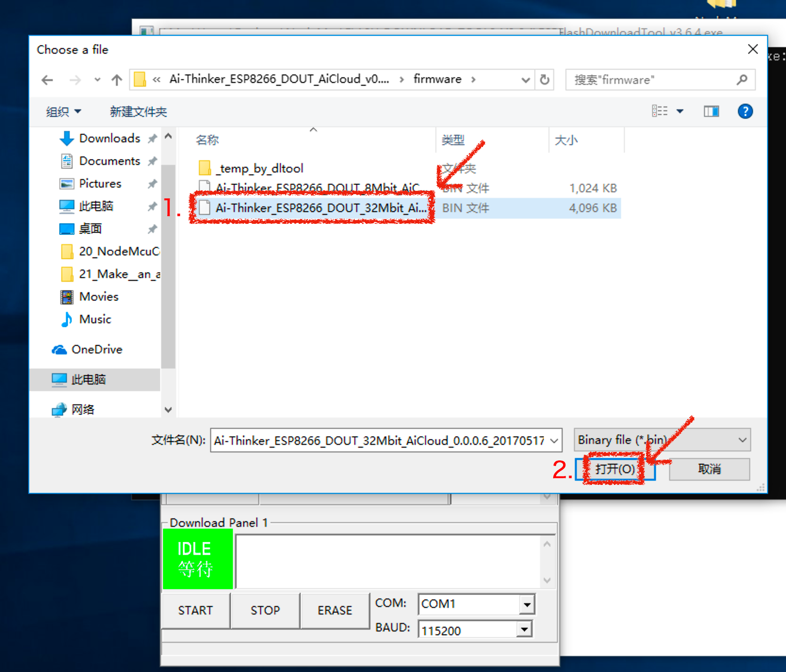Click the 打开(O) button
This screenshot has width=786, height=672.
(614, 469)
